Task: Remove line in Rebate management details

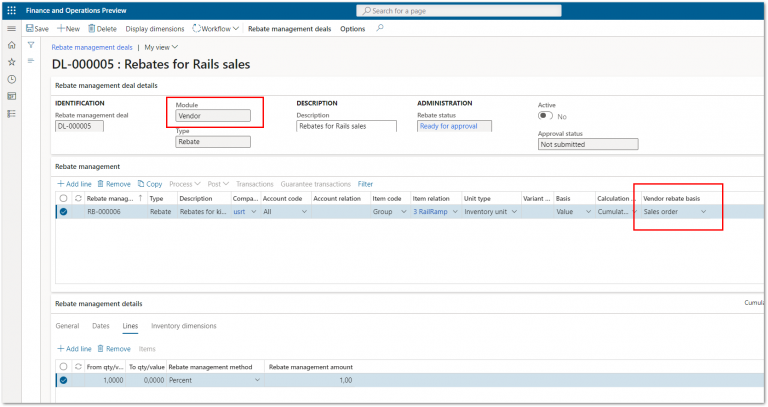Action: click(x=114, y=349)
